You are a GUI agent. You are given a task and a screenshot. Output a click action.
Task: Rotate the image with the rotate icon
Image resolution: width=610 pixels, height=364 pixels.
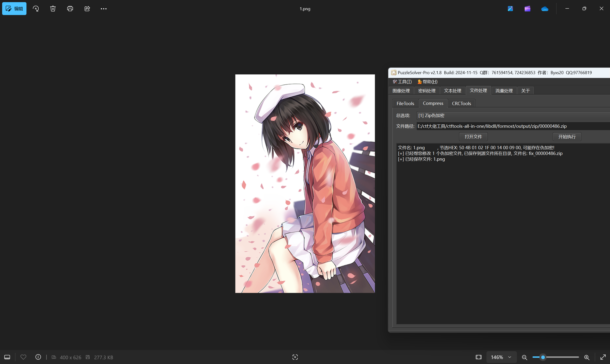[36, 9]
